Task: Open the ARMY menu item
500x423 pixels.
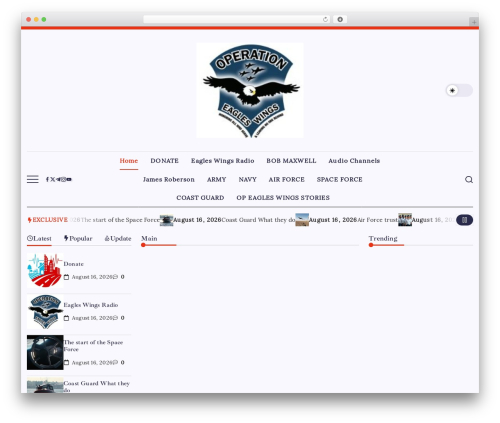Action: click(216, 179)
